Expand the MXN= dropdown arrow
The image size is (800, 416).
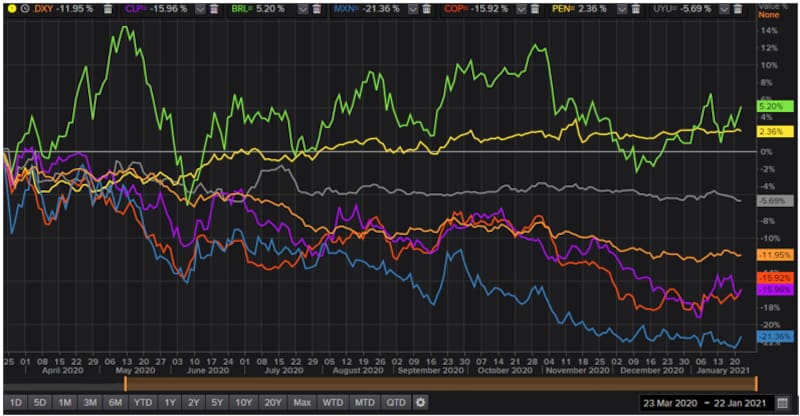coord(414,8)
